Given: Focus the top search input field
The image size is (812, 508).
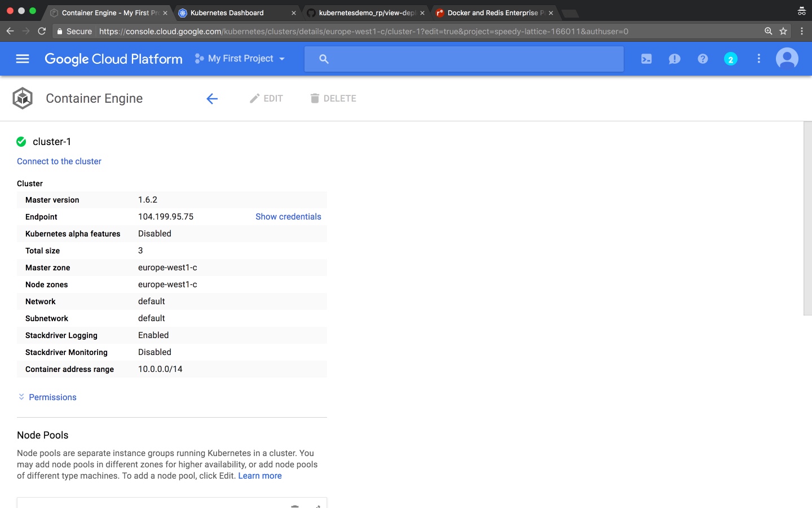Looking at the screenshot, I should click(464, 59).
